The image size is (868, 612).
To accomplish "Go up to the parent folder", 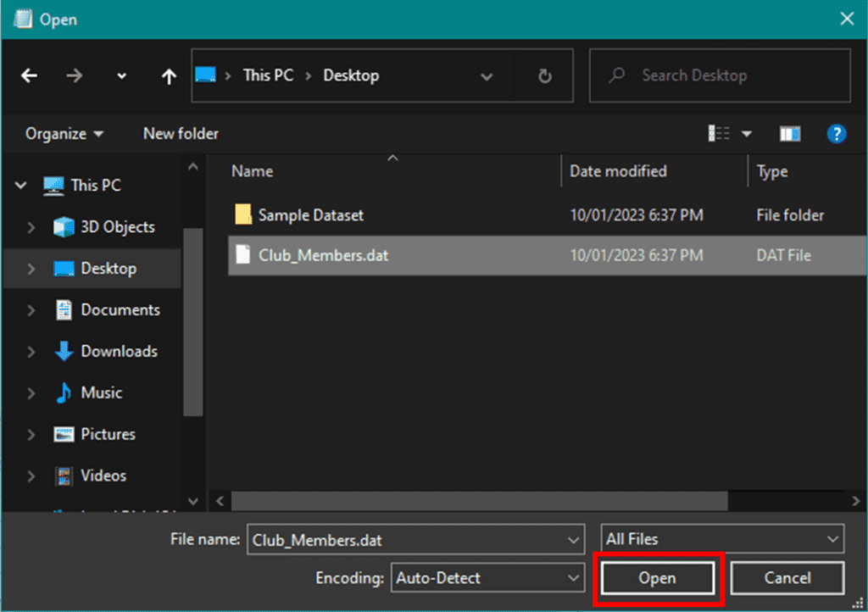I will 168,75.
